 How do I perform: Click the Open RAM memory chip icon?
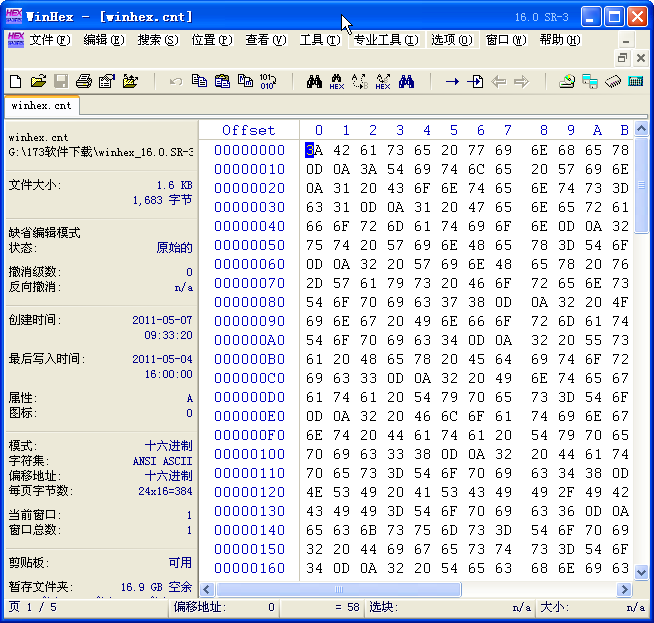click(x=613, y=82)
